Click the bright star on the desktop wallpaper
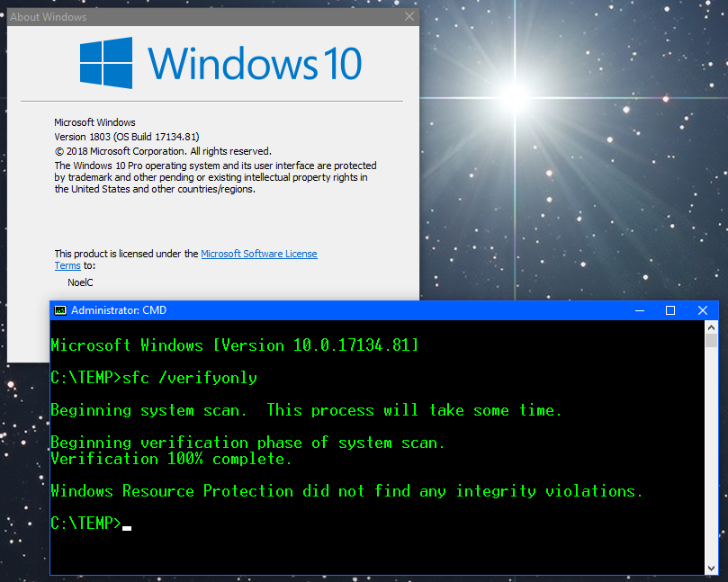 [x=516, y=94]
